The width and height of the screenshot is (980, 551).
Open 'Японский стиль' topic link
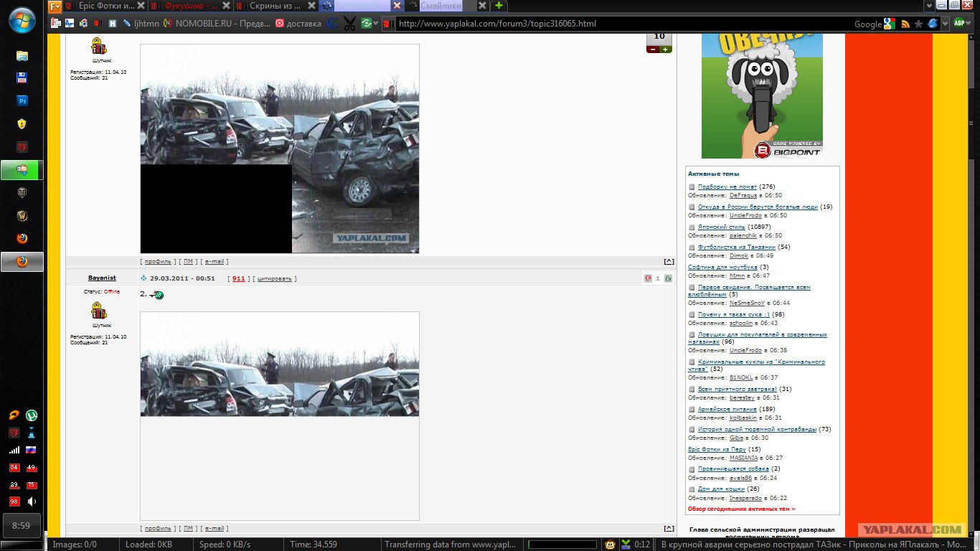[x=722, y=227]
